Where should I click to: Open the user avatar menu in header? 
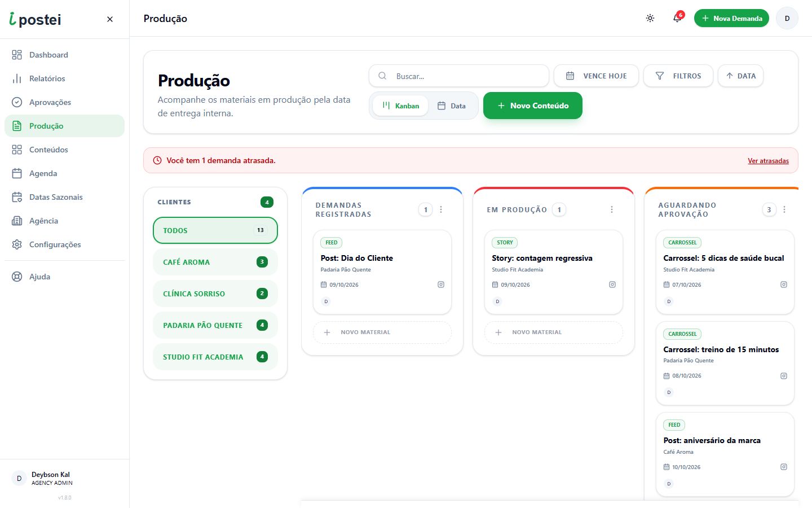tap(787, 18)
